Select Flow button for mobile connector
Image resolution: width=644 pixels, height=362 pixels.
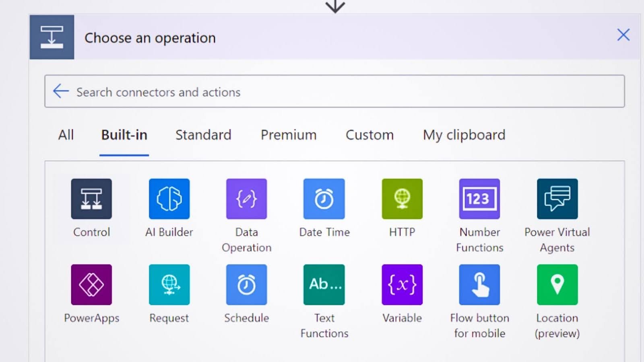(479, 285)
